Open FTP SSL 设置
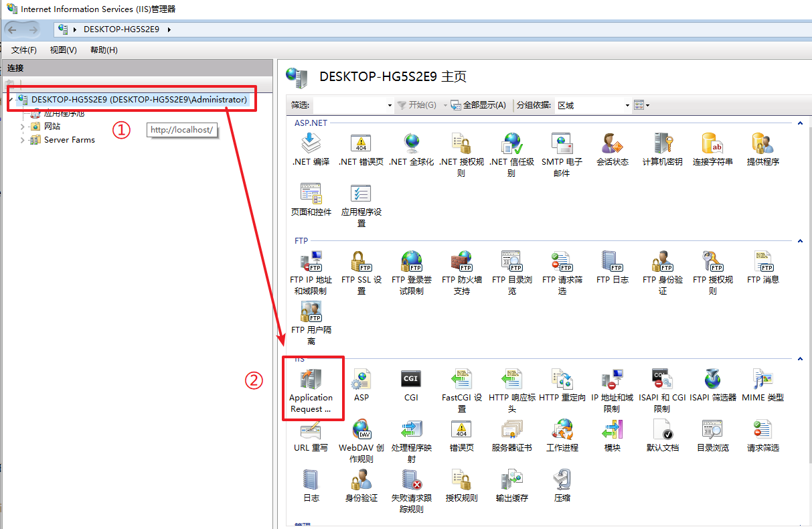The height and width of the screenshot is (529, 812). click(x=361, y=273)
